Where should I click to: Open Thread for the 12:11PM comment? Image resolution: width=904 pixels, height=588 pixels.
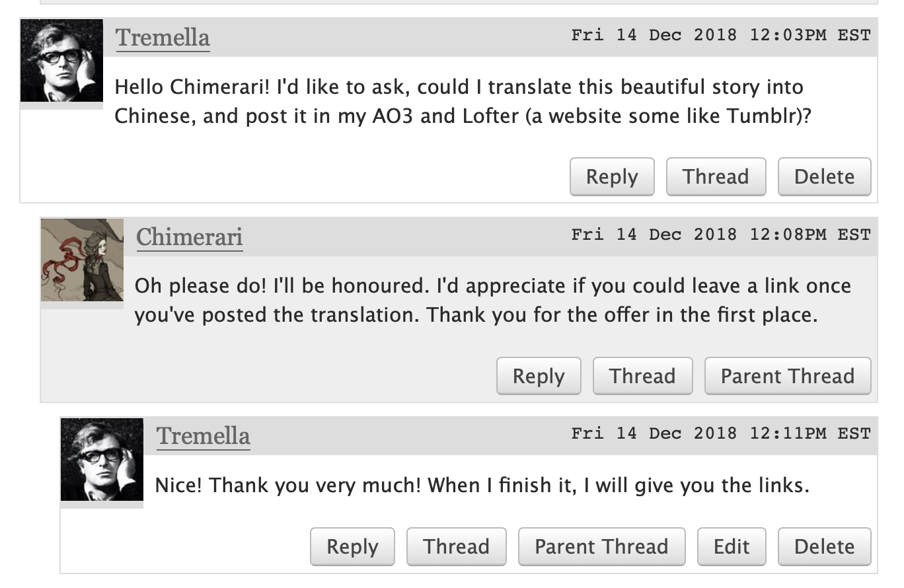pyautogui.click(x=456, y=546)
